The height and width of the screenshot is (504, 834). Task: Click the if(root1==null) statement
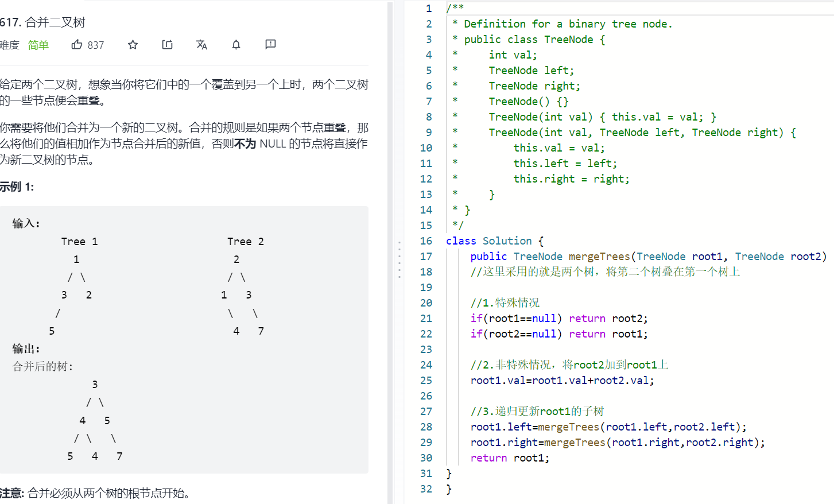pos(559,319)
